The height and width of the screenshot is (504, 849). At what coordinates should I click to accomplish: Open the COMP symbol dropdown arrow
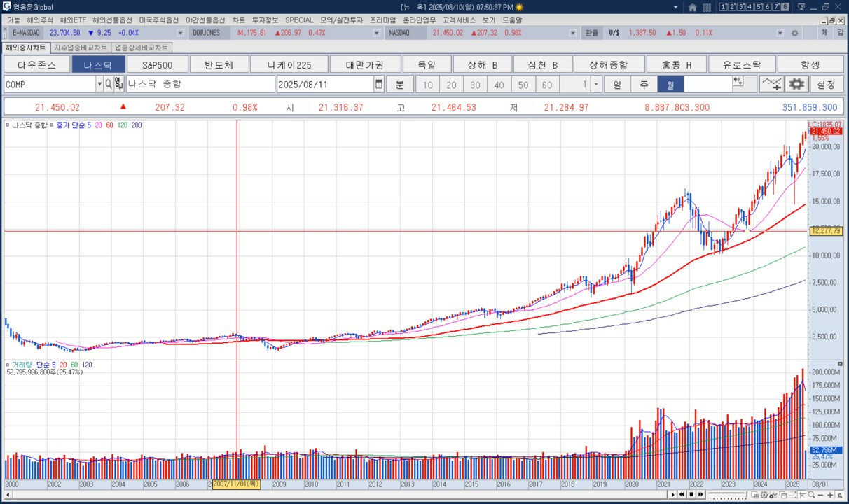coord(99,84)
